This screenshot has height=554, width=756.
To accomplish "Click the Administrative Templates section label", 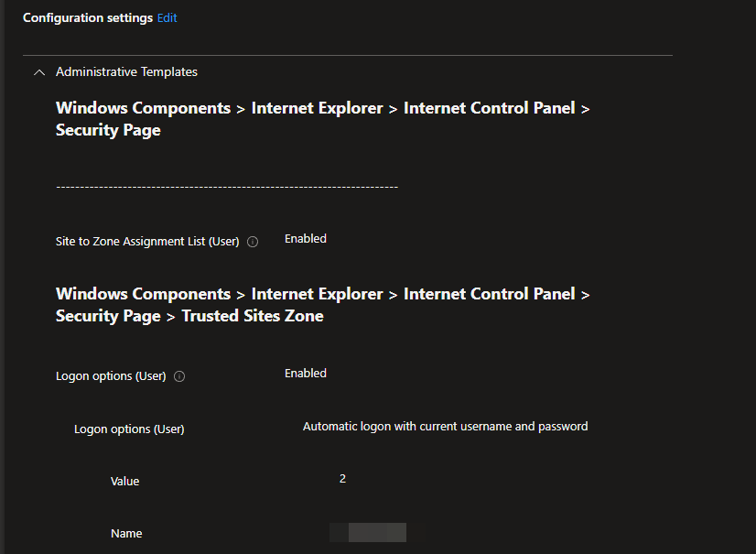I will click(x=126, y=71).
